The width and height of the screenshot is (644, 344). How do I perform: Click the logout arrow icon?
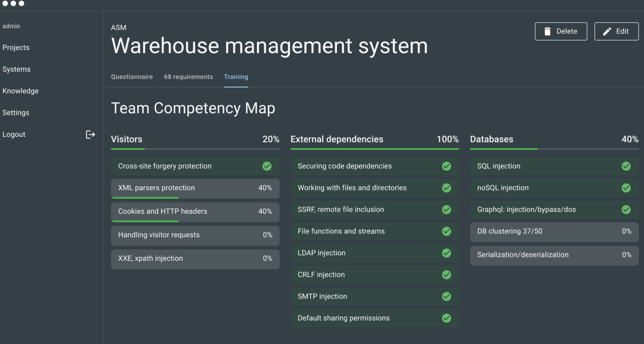coord(90,134)
